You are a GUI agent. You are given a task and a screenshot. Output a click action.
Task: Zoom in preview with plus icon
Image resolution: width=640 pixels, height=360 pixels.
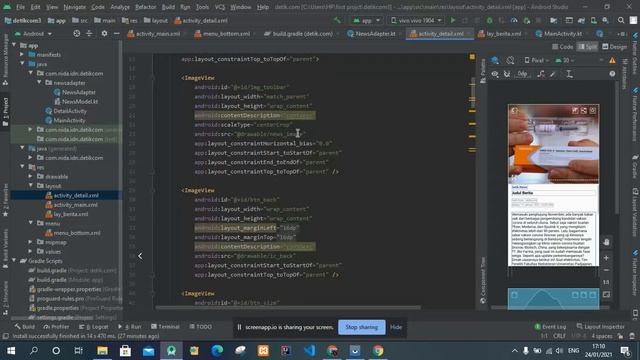pos(607,258)
